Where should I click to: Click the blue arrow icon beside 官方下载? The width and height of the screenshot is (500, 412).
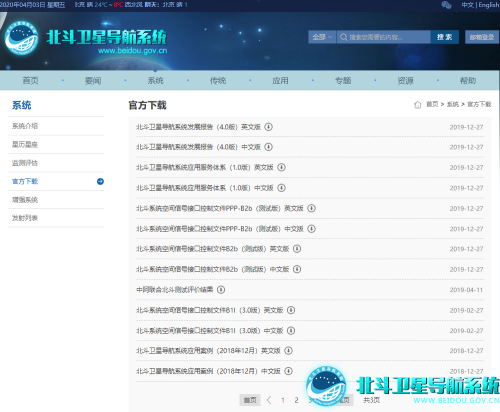[x=100, y=181]
